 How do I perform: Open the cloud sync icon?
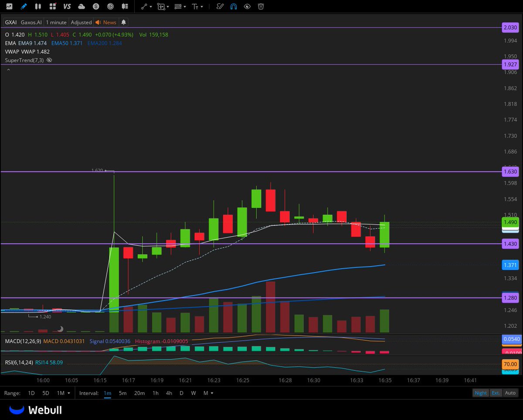point(82,6)
